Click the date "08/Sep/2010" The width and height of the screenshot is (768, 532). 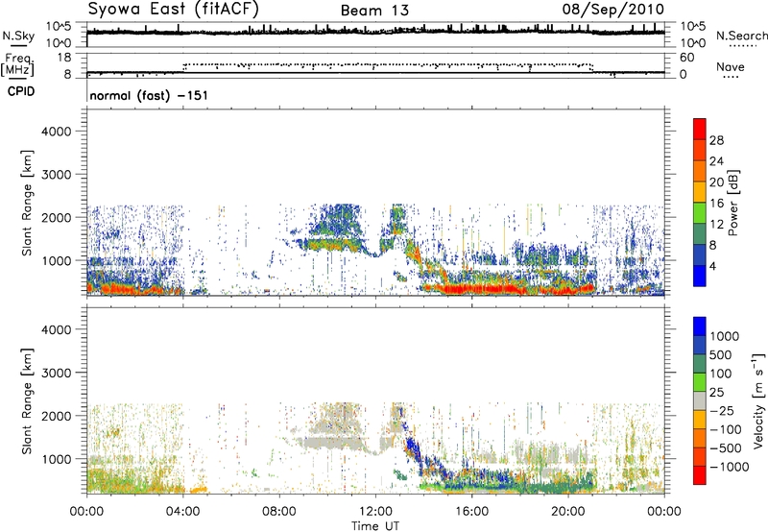pos(613,9)
